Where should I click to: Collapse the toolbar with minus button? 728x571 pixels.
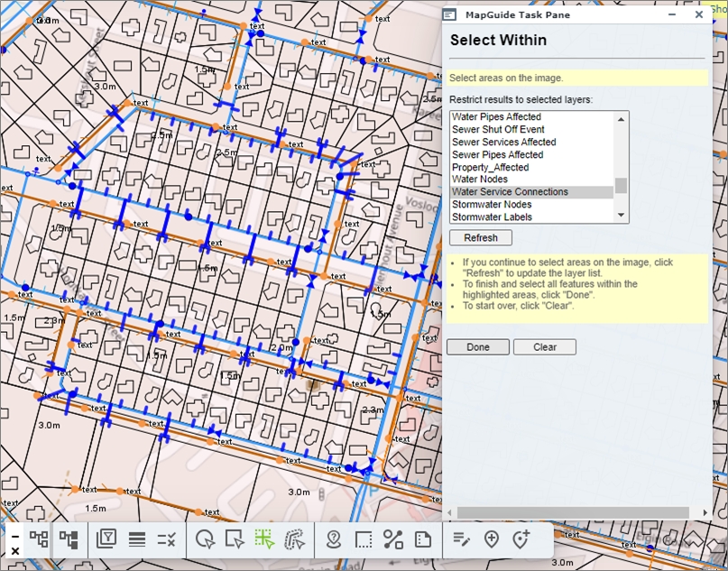coord(14,535)
